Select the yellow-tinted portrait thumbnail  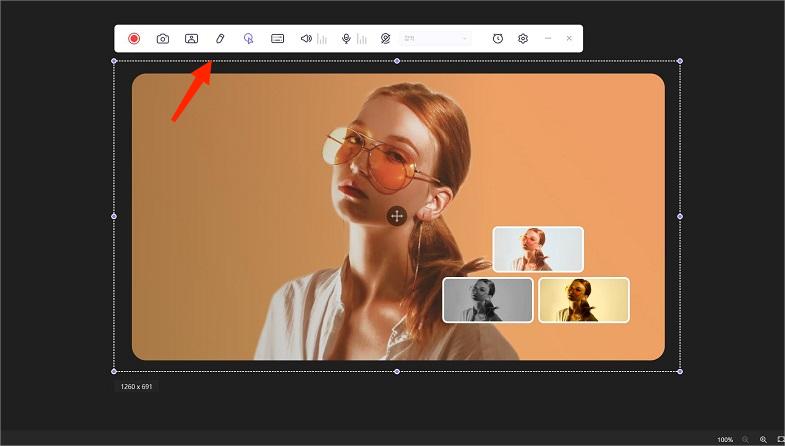[584, 300]
